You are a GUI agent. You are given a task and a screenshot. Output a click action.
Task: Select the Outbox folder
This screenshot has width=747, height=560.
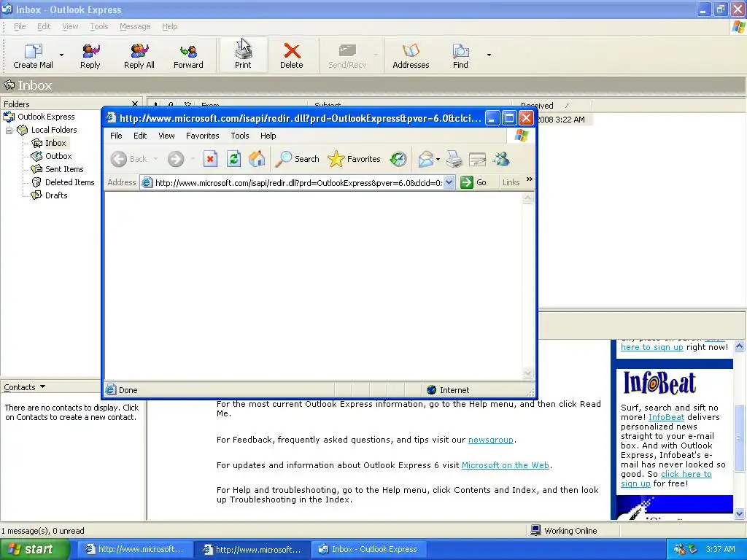point(58,156)
